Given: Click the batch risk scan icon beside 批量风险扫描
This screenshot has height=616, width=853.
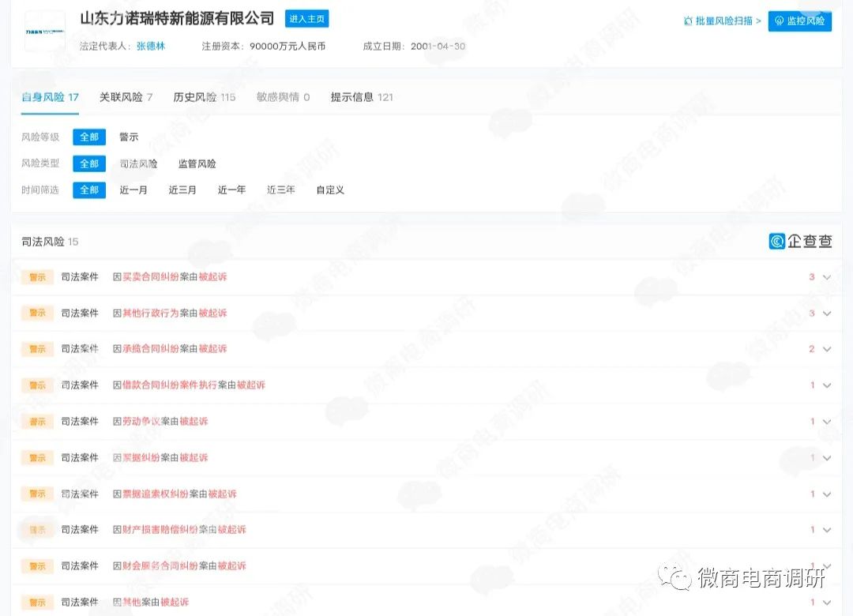Looking at the screenshot, I should [x=690, y=22].
